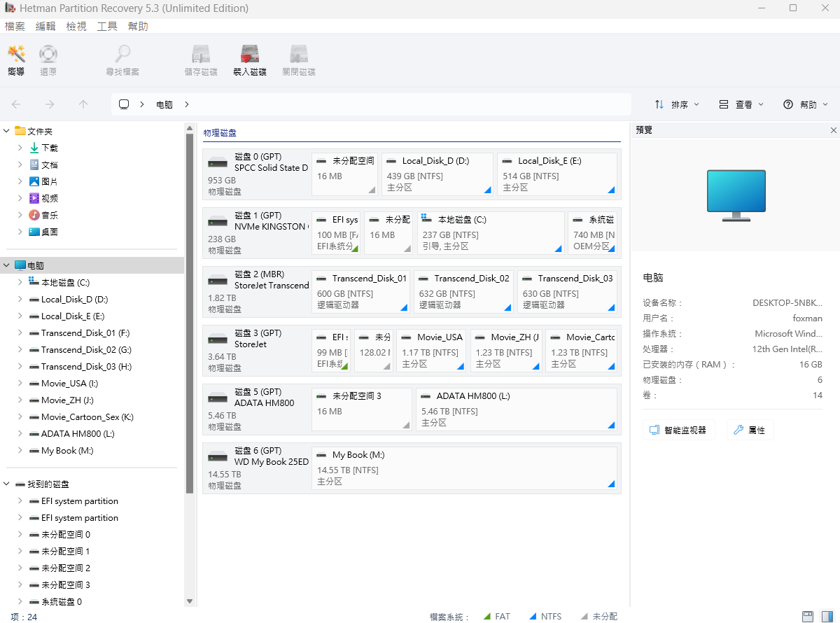The height and width of the screenshot is (623, 840).
Task: Open the 查看 view dropdown
Action: 741,104
